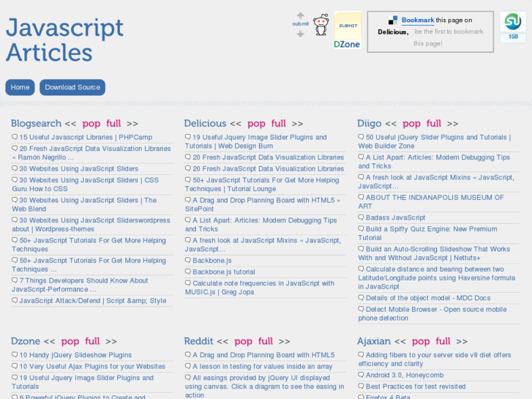Click the >> arrow in Delicious header

tap(297, 124)
